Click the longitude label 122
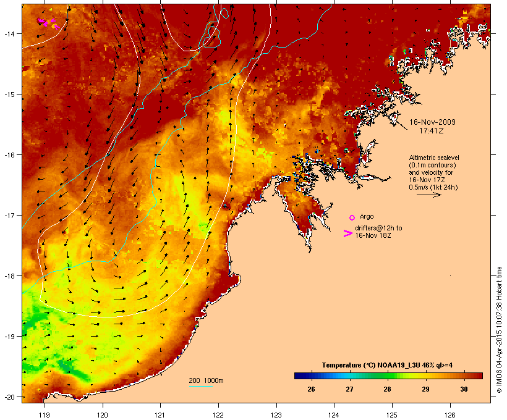The image size is (507, 420). coord(218,415)
